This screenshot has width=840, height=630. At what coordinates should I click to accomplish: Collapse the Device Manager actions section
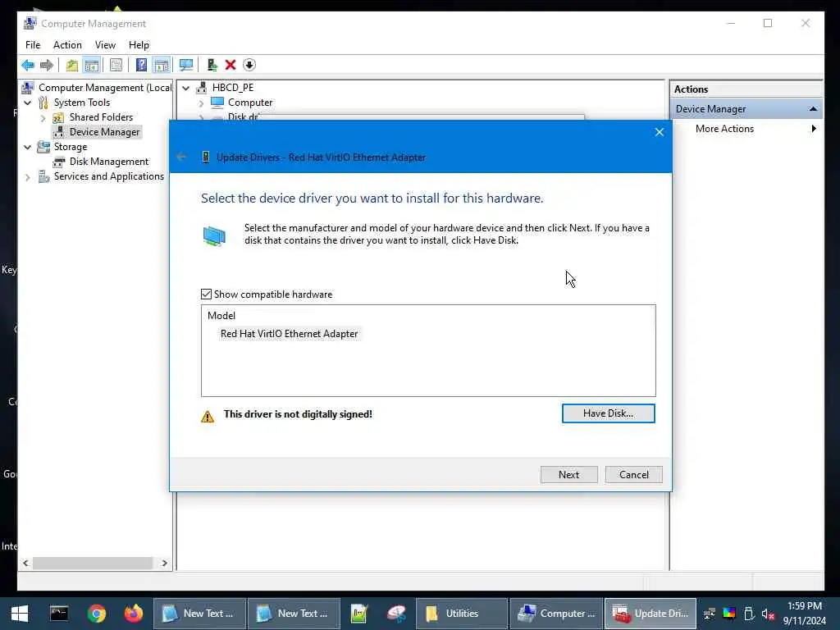tap(813, 109)
